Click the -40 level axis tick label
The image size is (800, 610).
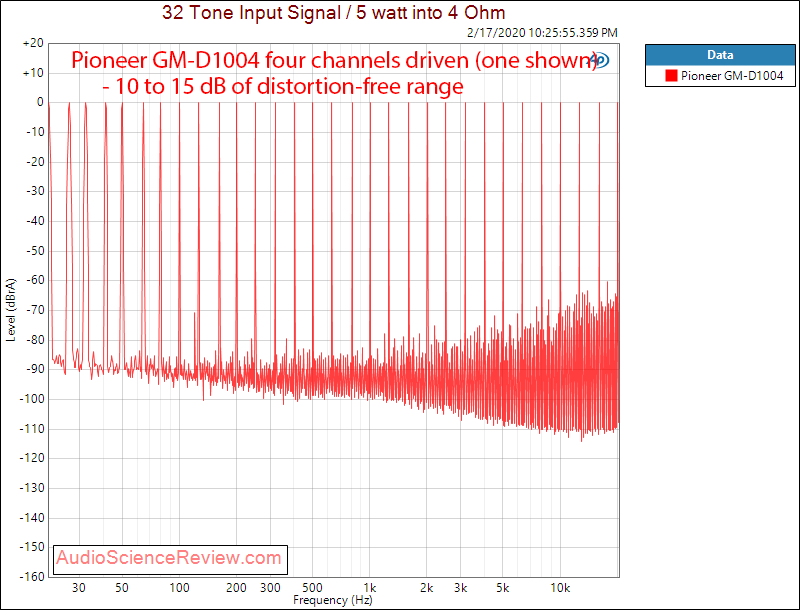click(35, 221)
